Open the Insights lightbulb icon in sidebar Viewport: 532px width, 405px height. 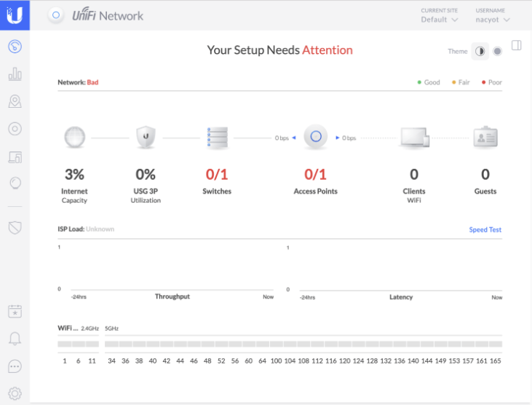tap(15, 184)
